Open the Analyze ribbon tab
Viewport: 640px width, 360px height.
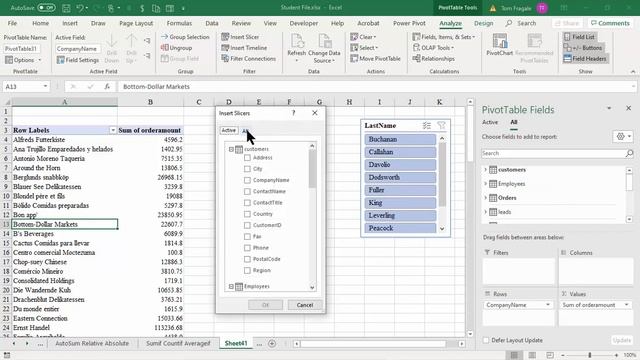(450, 23)
